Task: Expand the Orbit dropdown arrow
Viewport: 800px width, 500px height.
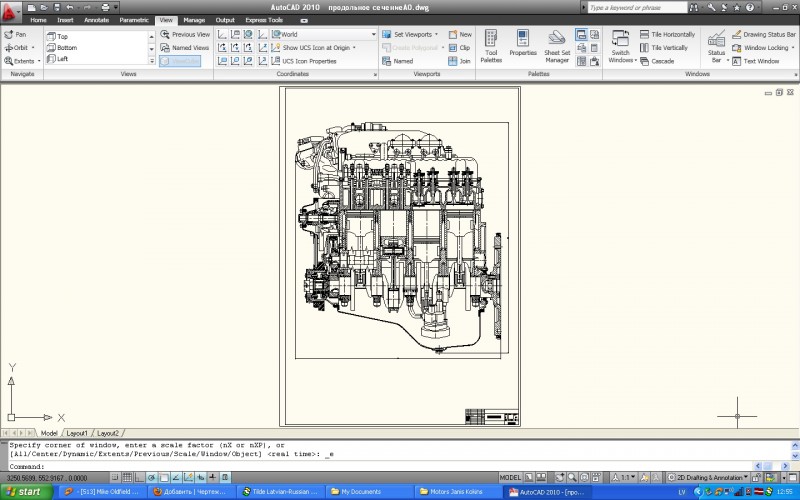Action: click(x=33, y=47)
